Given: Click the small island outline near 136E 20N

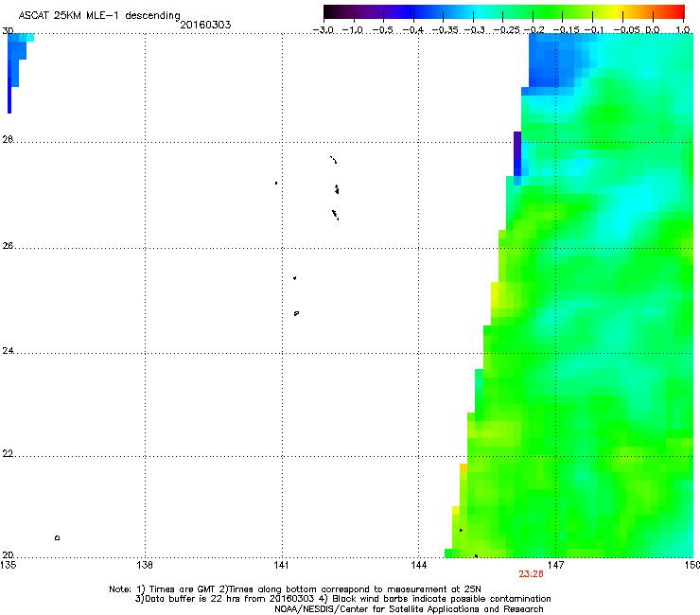Looking at the screenshot, I should (x=57, y=537).
